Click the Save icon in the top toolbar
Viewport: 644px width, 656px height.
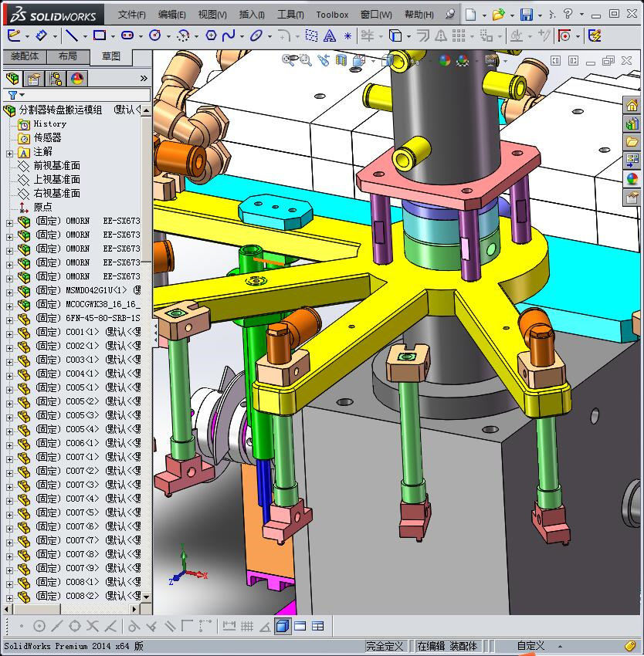(x=527, y=15)
